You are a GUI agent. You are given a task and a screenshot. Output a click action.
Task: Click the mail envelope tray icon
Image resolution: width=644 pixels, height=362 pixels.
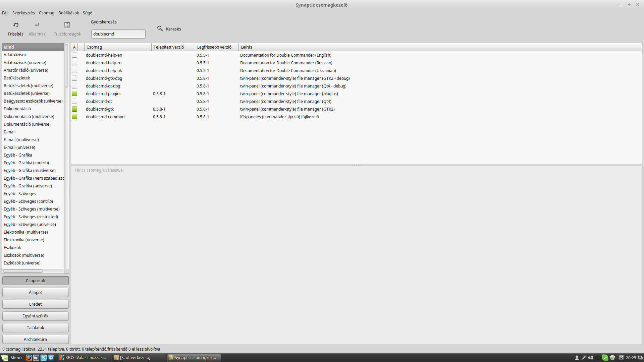pos(598,358)
